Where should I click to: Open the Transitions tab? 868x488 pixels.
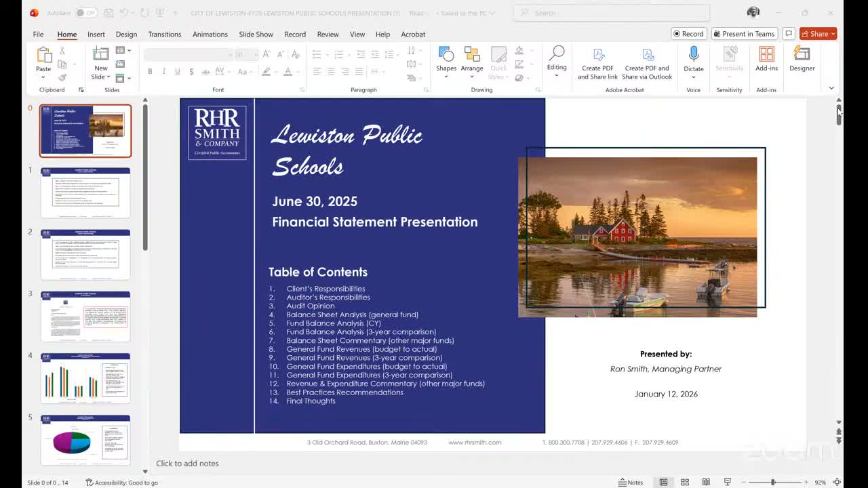click(x=165, y=34)
